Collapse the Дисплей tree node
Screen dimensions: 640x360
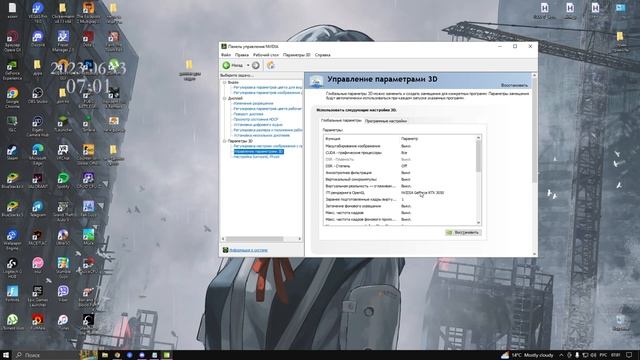[x=224, y=98]
